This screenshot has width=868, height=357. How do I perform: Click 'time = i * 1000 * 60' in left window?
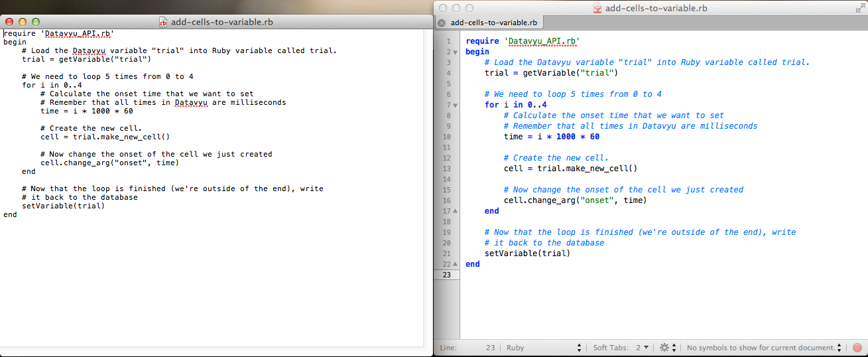87,111
